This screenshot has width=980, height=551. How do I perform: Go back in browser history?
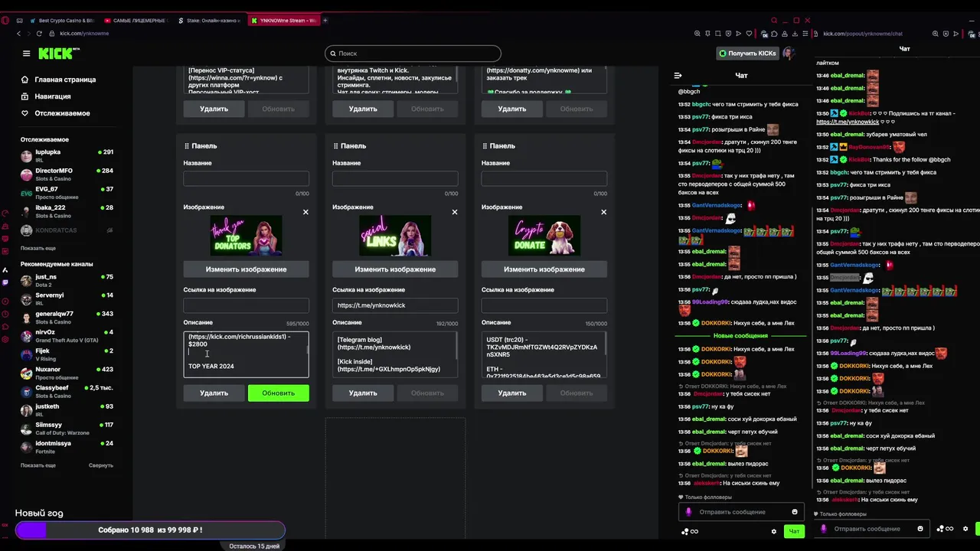click(x=19, y=34)
